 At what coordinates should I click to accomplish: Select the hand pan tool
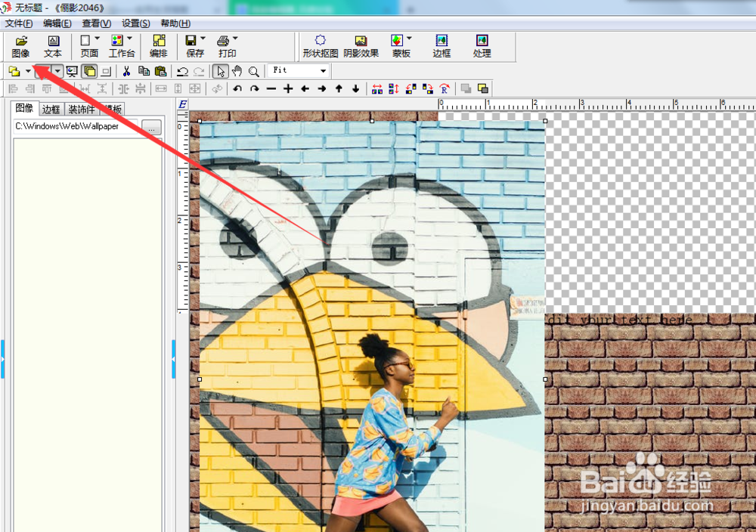[237, 71]
